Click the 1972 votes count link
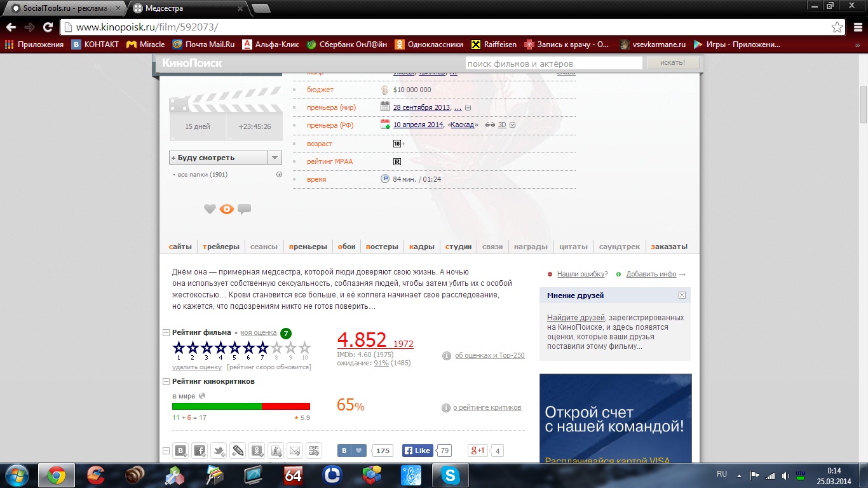868x488 pixels. pyautogui.click(x=403, y=344)
